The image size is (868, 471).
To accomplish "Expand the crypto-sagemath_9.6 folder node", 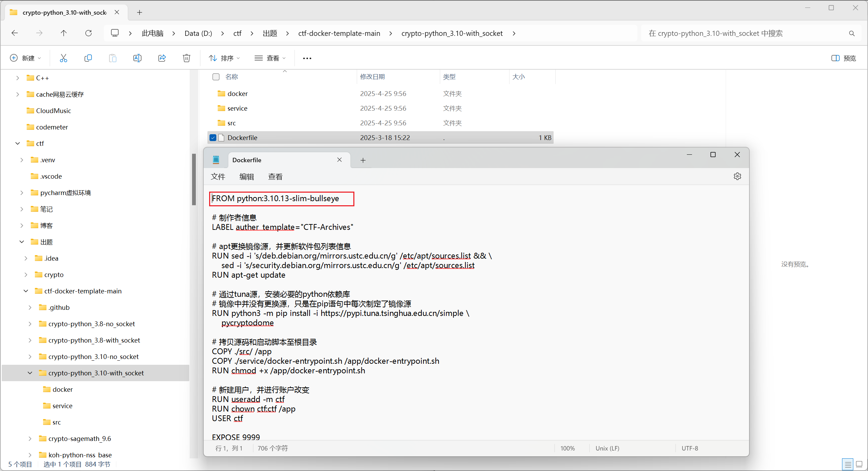I will (30, 439).
